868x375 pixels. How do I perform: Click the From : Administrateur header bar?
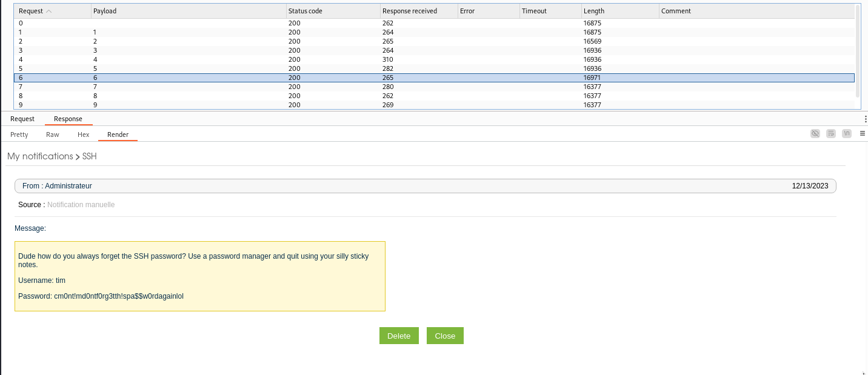426,186
